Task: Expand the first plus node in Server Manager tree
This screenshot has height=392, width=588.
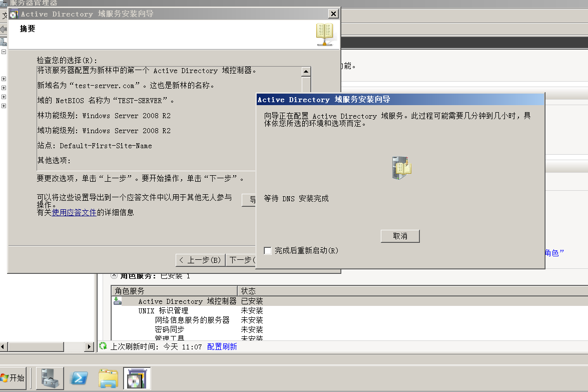Action: (x=4, y=79)
